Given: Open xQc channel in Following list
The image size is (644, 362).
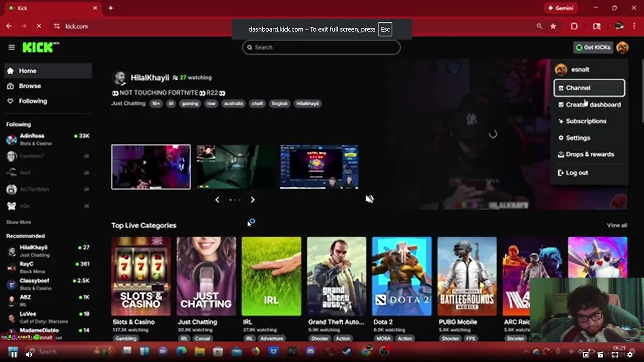Looking at the screenshot, I should coord(48,206).
